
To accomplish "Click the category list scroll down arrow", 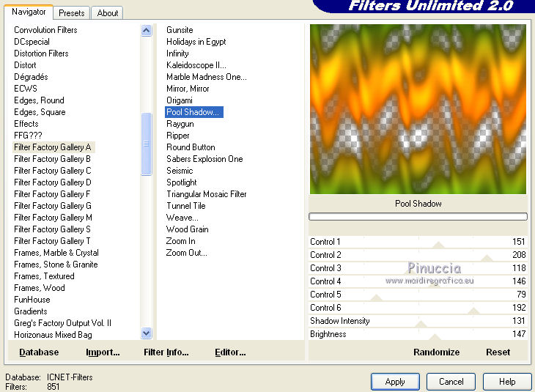I will click(x=147, y=333).
